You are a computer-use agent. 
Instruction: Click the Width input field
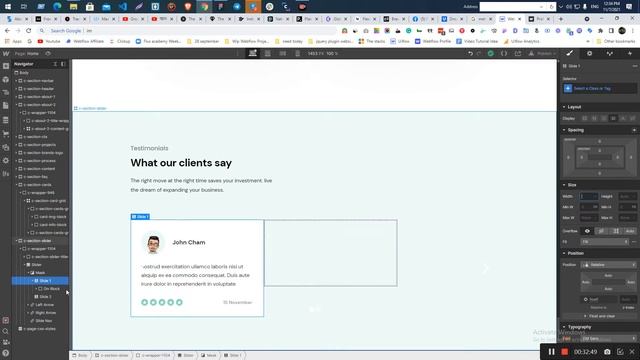(589, 196)
